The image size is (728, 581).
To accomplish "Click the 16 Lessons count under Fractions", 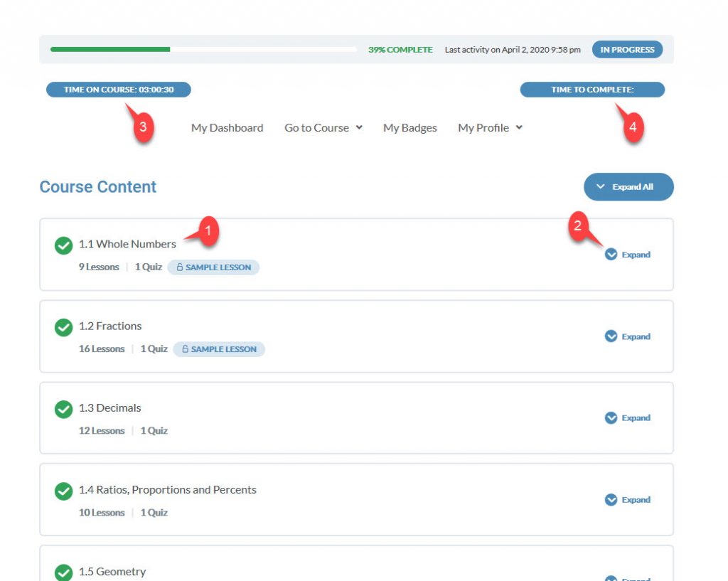I will coord(102,348).
